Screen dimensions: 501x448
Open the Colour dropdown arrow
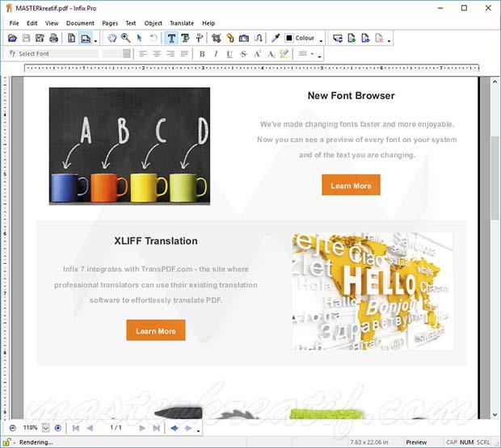(321, 41)
